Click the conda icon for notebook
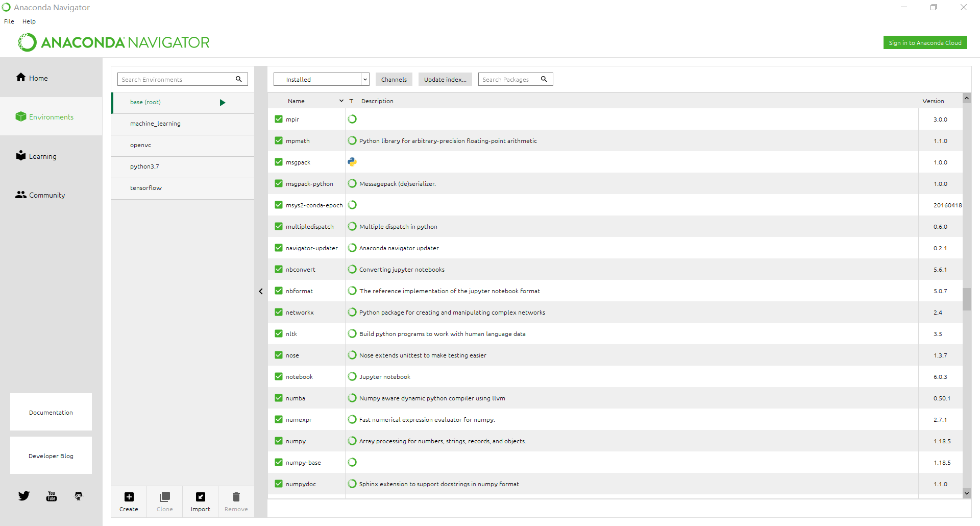This screenshot has height=526, width=980. coord(352,376)
